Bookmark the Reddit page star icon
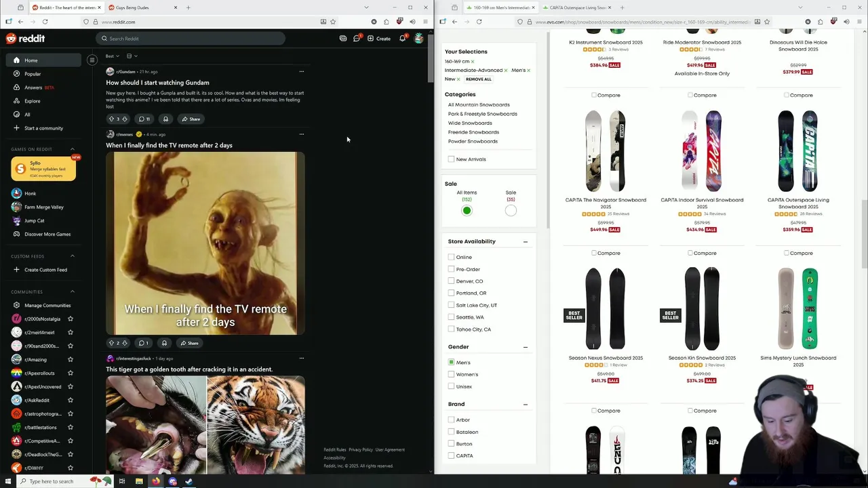Image resolution: width=868 pixels, height=488 pixels. [x=333, y=22]
